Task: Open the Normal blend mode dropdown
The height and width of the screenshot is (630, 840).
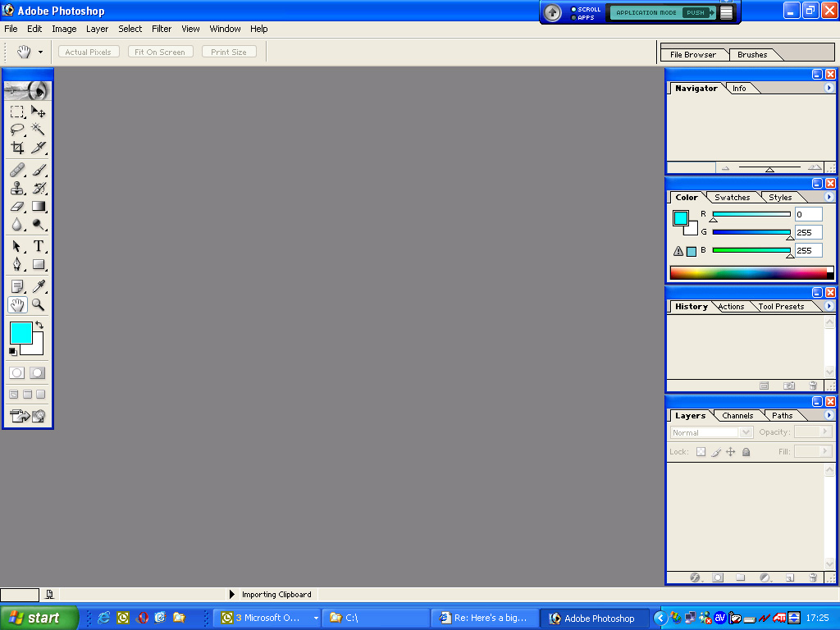Action: (711, 432)
